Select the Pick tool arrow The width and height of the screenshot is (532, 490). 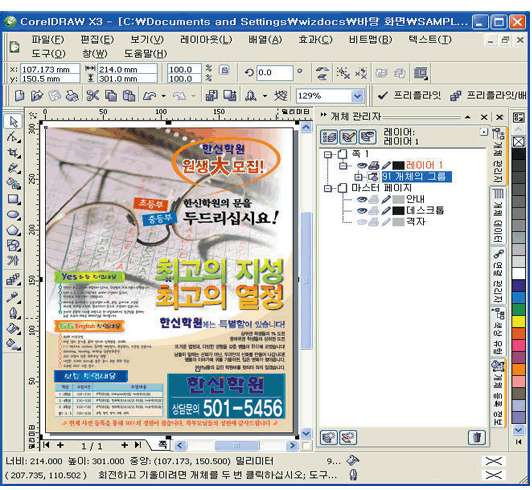click(13, 121)
